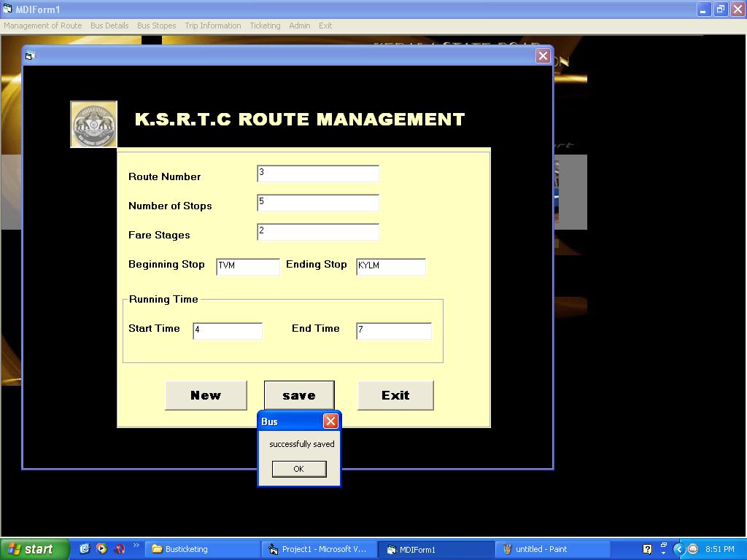Click the K.S.R.T.C ROUTE MANAGEMENT heading
Viewport: 747px width, 560px height.
300,119
